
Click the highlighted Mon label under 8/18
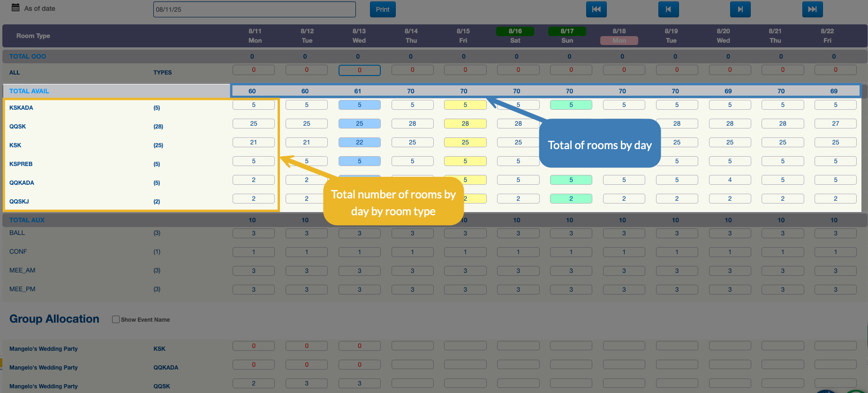(x=619, y=41)
